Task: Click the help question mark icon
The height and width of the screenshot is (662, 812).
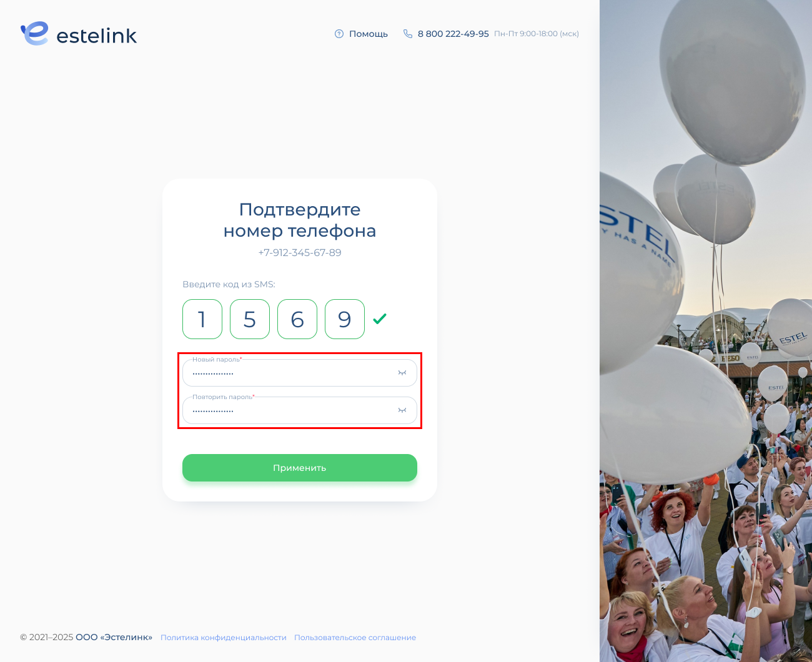Action: [339, 34]
